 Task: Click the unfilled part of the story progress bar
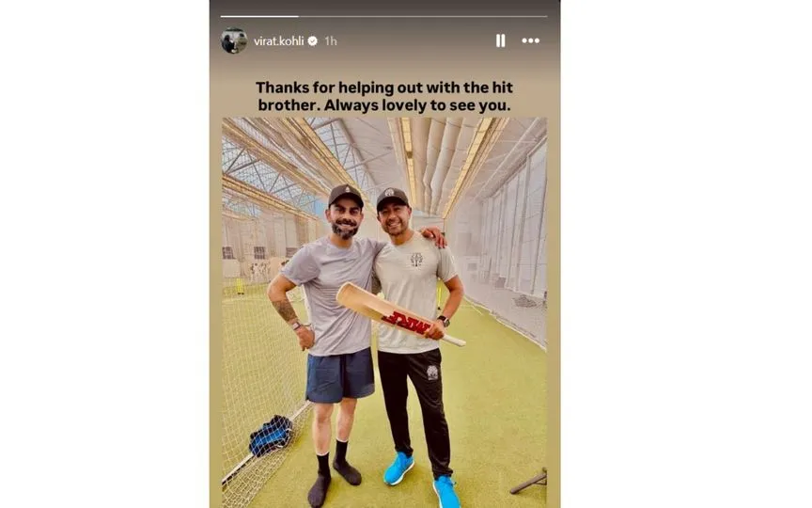tap(423, 16)
